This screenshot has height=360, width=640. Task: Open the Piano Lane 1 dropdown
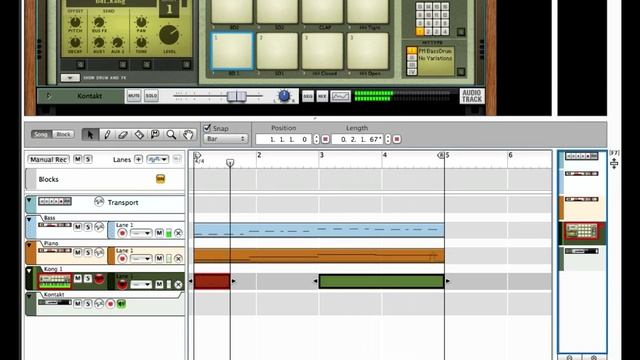pyautogui.click(x=141, y=259)
